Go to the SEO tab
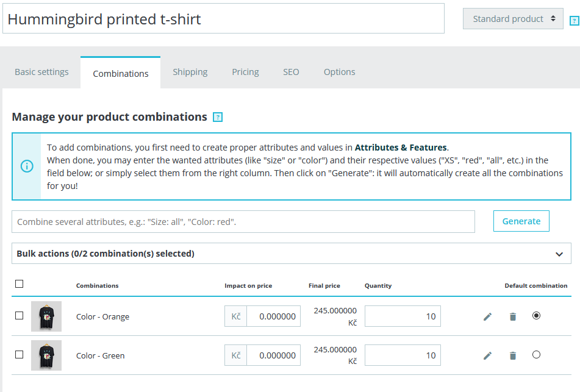The height and width of the screenshot is (392, 580). [x=291, y=72]
